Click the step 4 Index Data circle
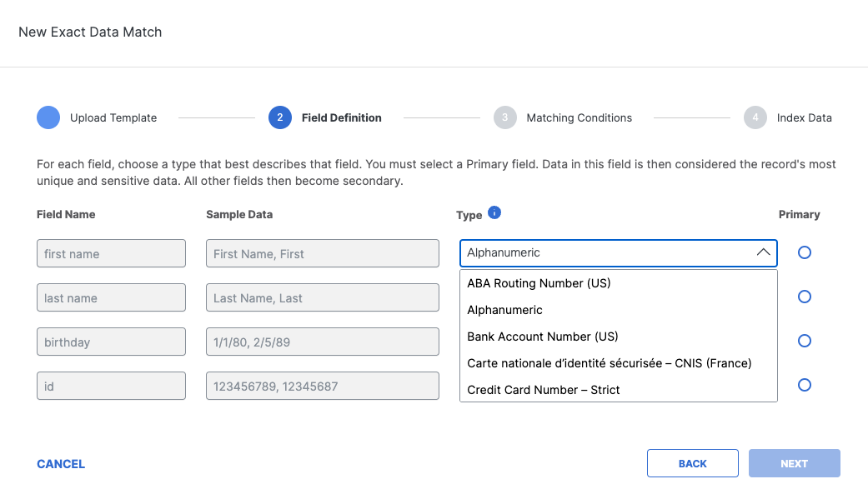 tap(755, 117)
